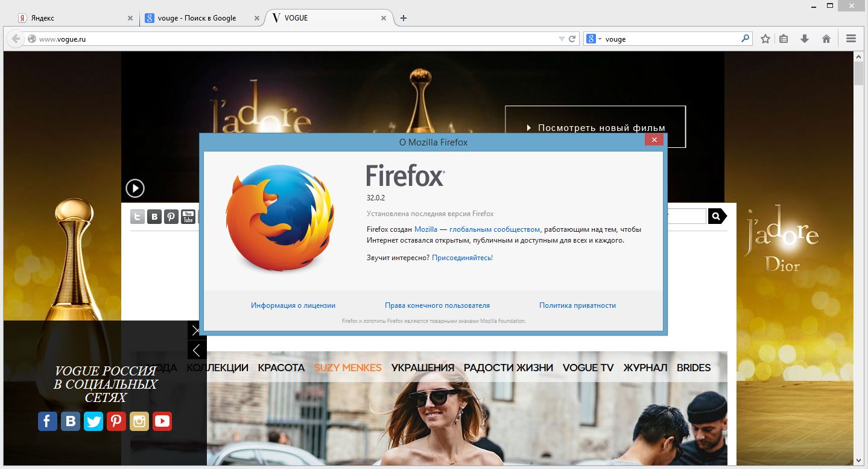Open the Mozilla link in About dialog
This screenshot has width=868, height=469.
tap(426, 229)
